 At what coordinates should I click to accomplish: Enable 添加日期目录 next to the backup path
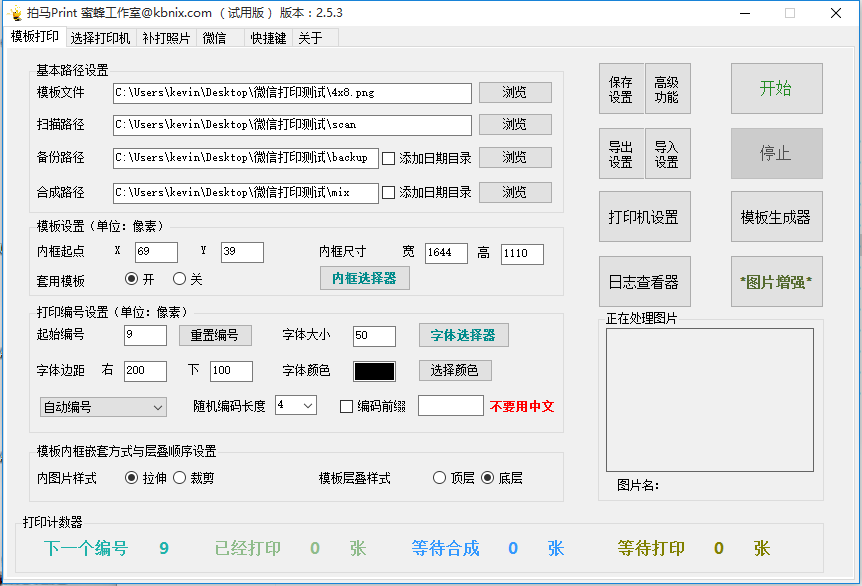[390, 157]
